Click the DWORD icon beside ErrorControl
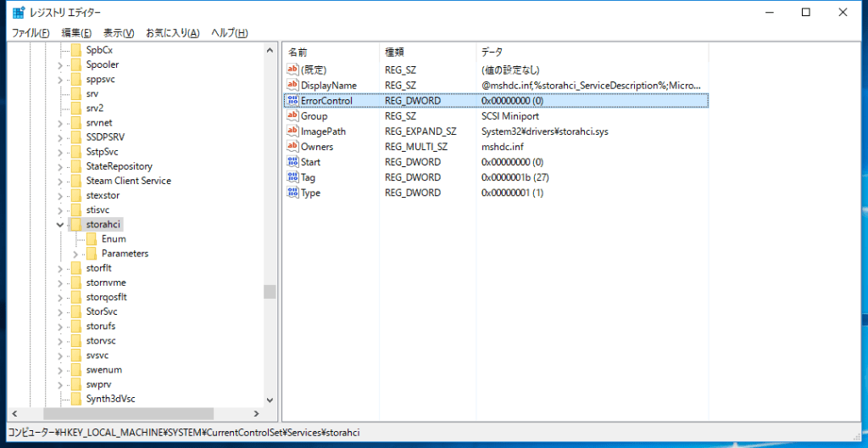Screen dimensions: 868x448 [x=292, y=100]
